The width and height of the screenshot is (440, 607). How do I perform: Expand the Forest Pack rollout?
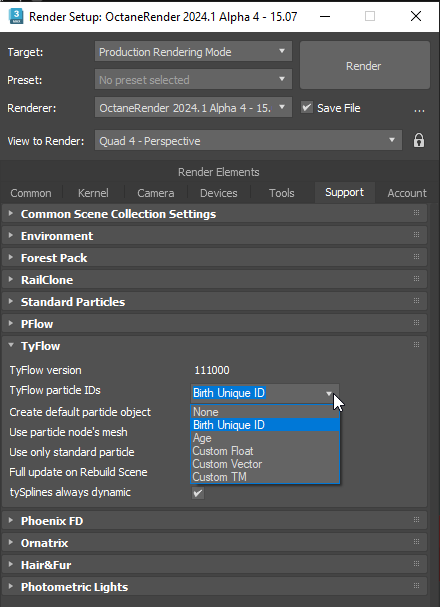point(11,257)
